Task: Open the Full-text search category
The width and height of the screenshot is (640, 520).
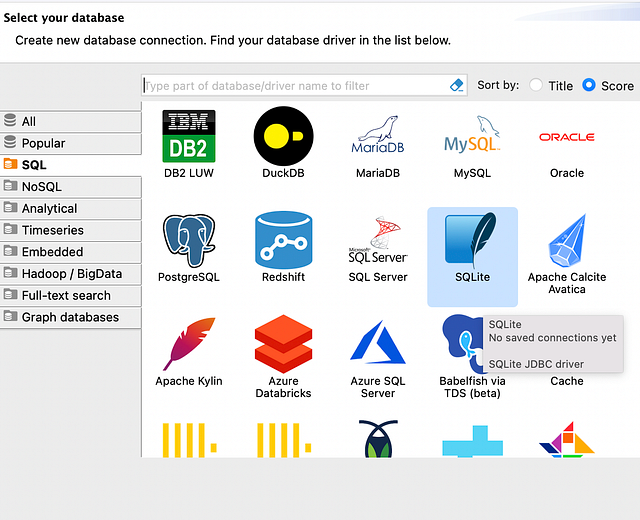Action: point(71,296)
